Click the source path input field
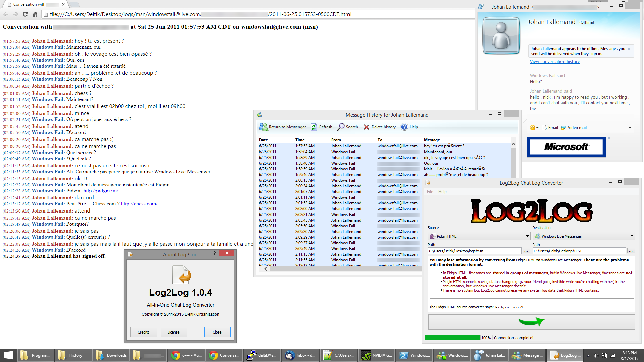Image resolution: width=644 pixels, height=362 pixels. pyautogui.click(x=475, y=251)
